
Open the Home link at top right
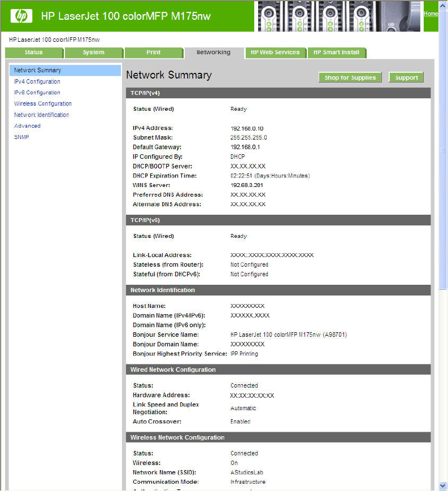pos(430,14)
